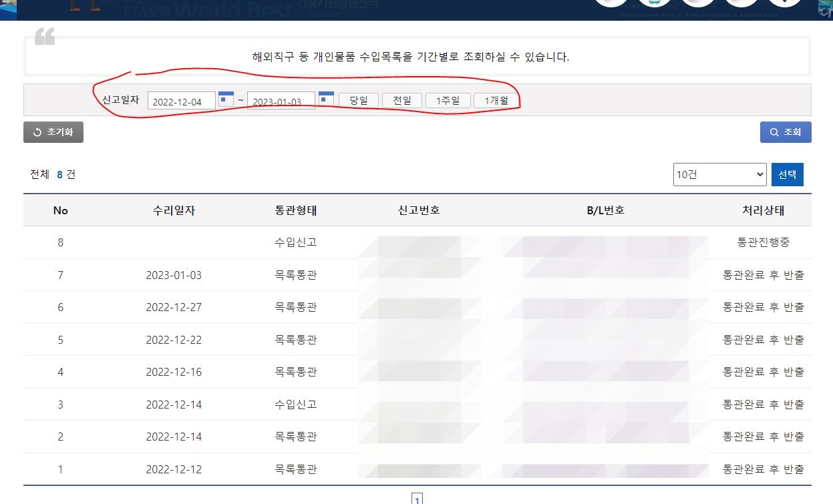
Task: Click the start date field 2022-12-04
Action: 181,101
